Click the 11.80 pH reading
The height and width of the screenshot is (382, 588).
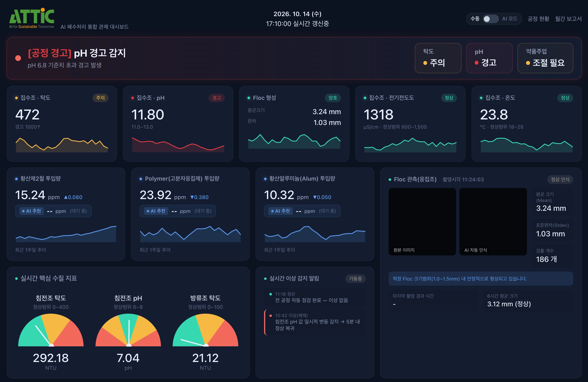pos(148,115)
